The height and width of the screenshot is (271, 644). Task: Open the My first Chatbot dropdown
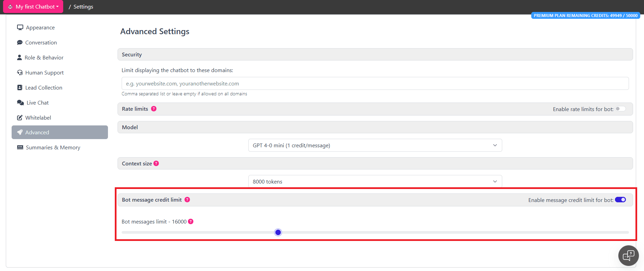tap(33, 6)
